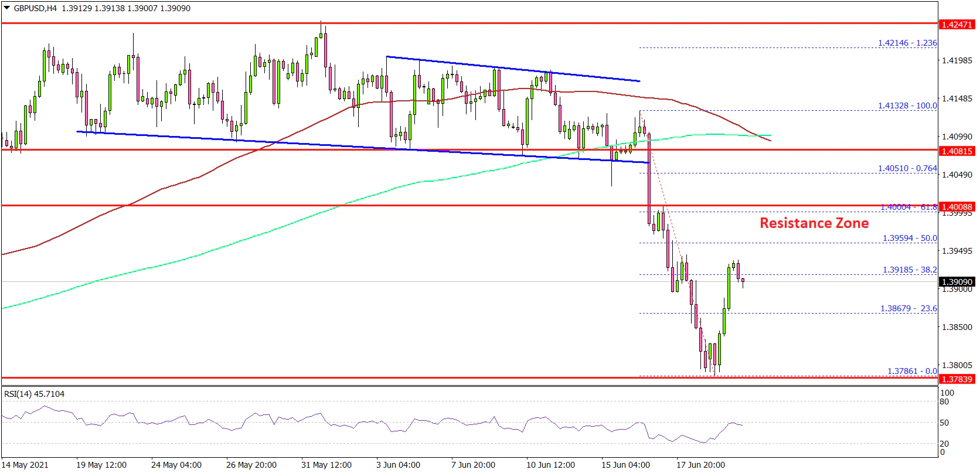This screenshot has height=473, width=980.
Task: Select the red 1.42471 price tag
Action: 957,25
